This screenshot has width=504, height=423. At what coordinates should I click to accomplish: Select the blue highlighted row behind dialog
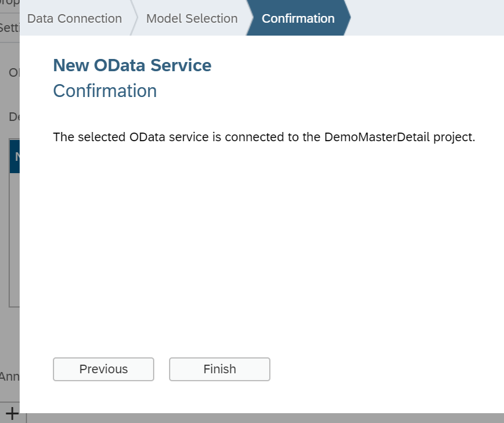pyautogui.click(x=15, y=157)
